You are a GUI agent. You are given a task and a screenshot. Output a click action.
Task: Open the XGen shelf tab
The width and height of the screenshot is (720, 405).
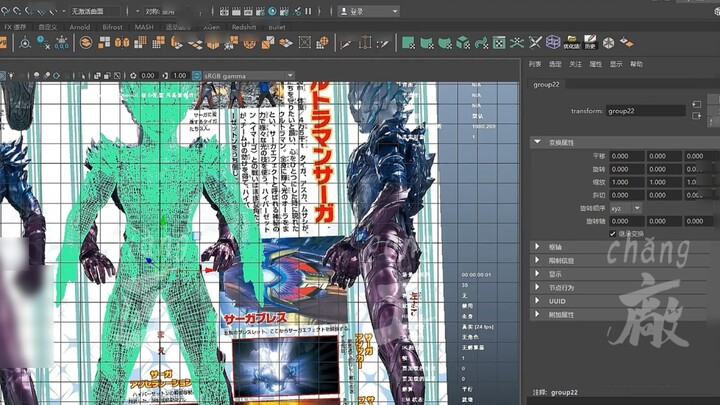coord(211,27)
